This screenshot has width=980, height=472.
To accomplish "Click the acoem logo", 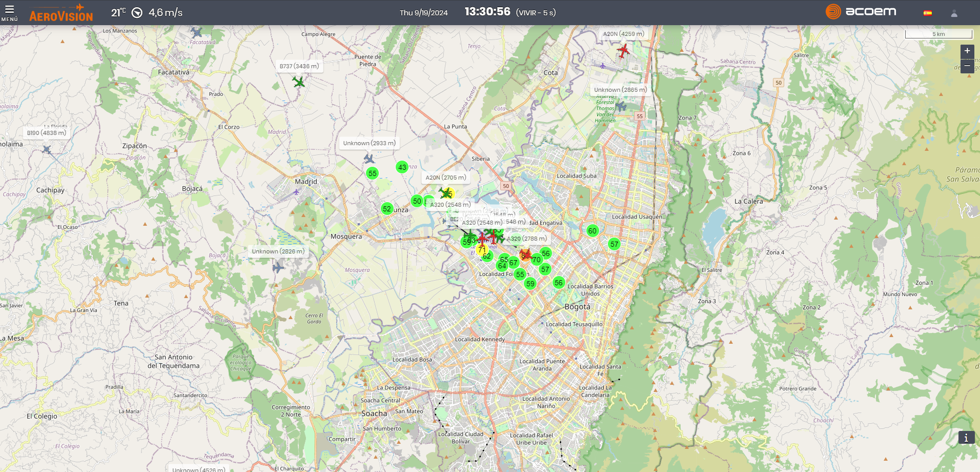I will [861, 11].
